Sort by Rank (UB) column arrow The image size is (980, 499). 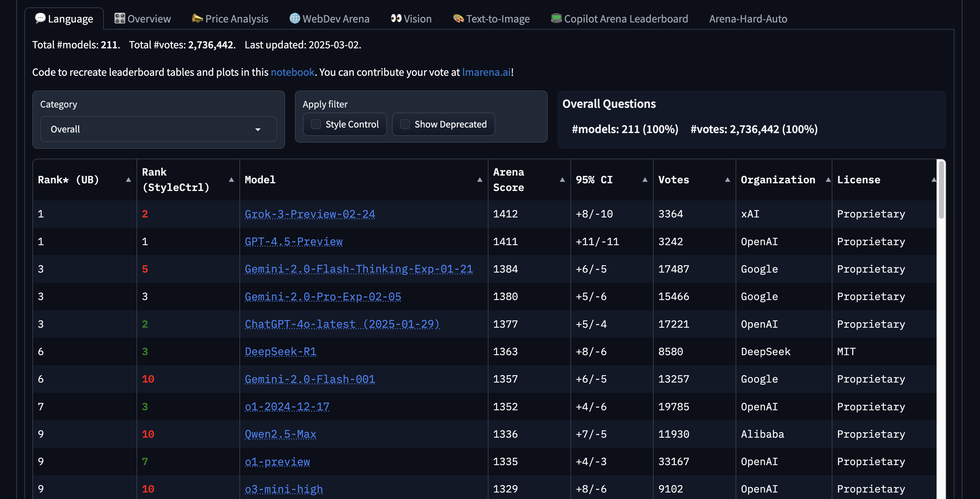coord(128,180)
